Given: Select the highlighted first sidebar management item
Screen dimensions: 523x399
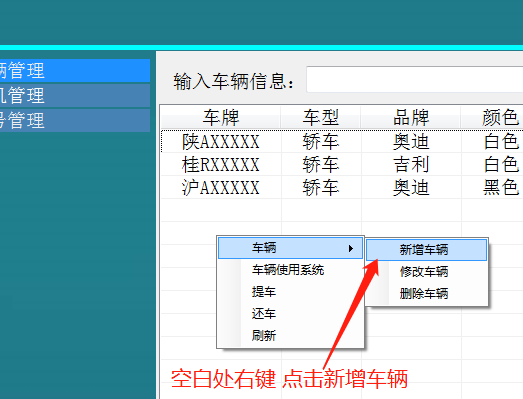Looking at the screenshot, I should [75, 70].
